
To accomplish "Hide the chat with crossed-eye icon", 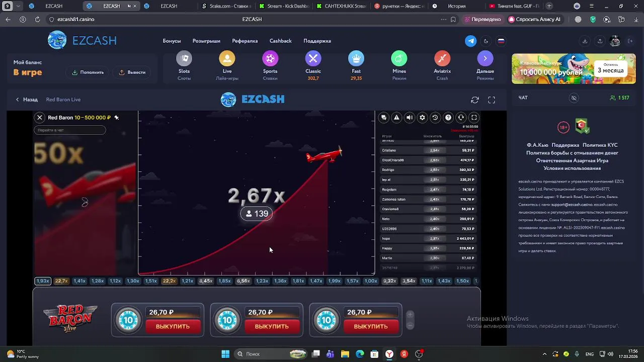I will pos(574,98).
